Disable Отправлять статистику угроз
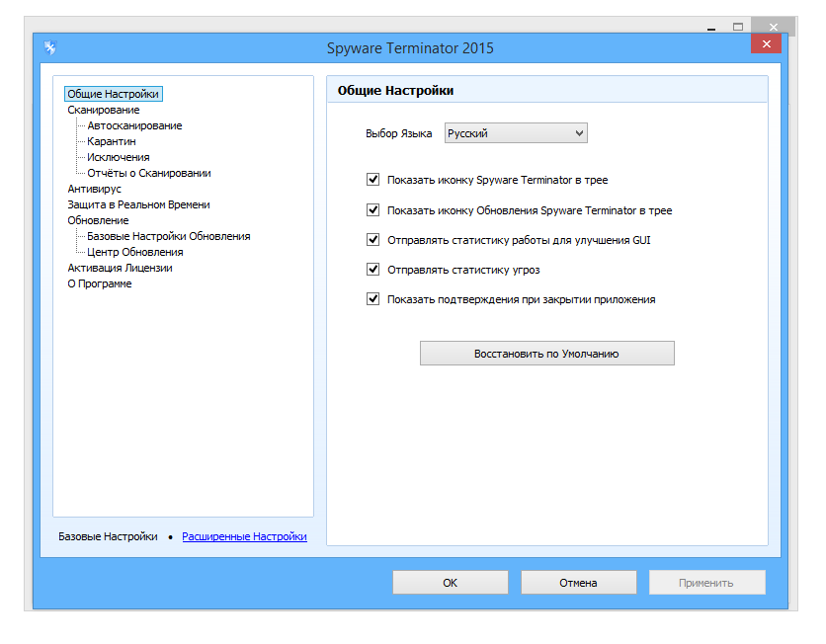Viewport: 826px width, 644px height. pyautogui.click(x=372, y=269)
